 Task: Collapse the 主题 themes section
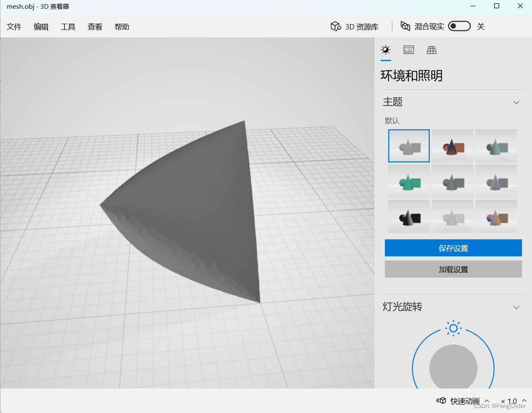[x=516, y=102]
